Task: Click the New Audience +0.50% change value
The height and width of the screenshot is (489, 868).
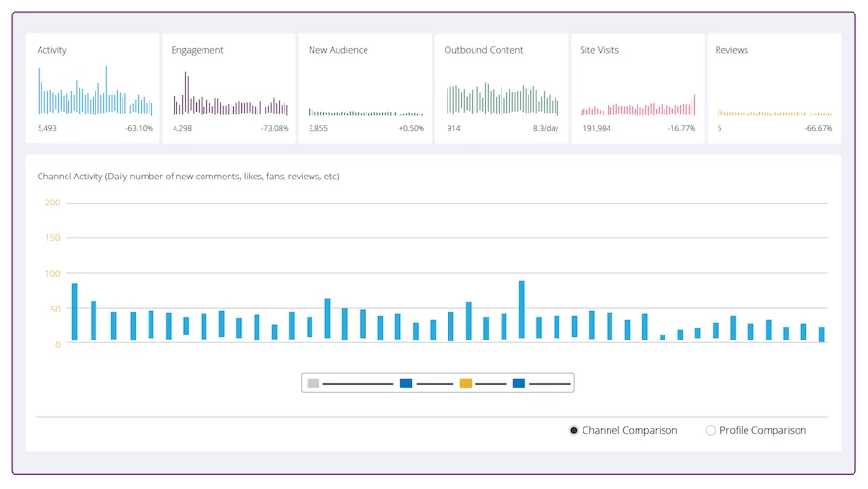Action: click(411, 128)
